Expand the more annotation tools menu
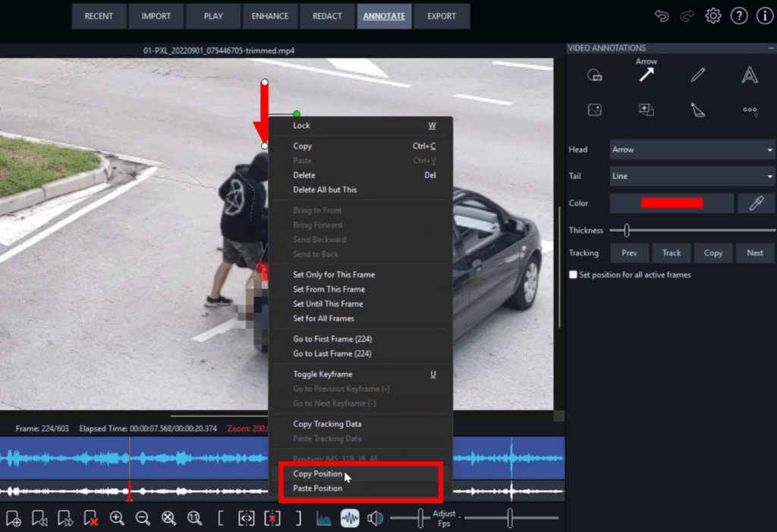The width and height of the screenshot is (777, 532). click(x=750, y=110)
